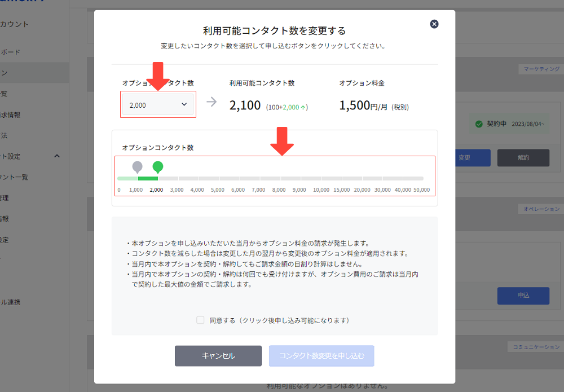This screenshot has width=564, height=392.
Task: Open the ル連携 item in the sidebar
Action: point(10,302)
